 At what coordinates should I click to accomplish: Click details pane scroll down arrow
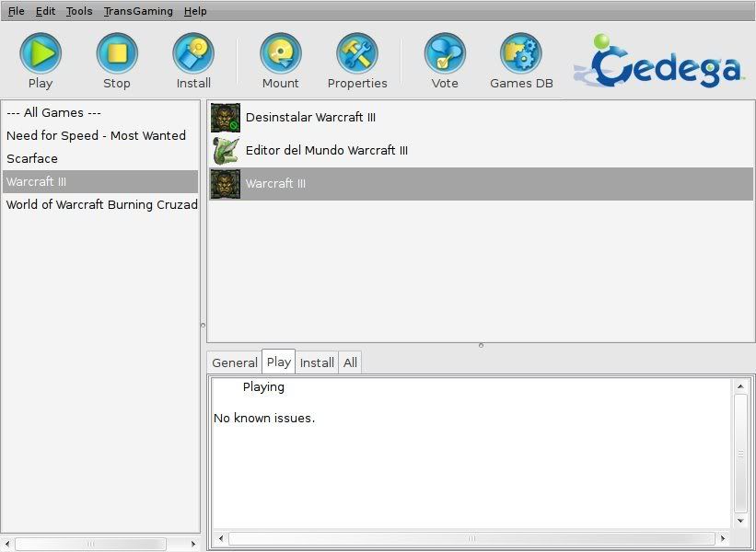click(740, 520)
